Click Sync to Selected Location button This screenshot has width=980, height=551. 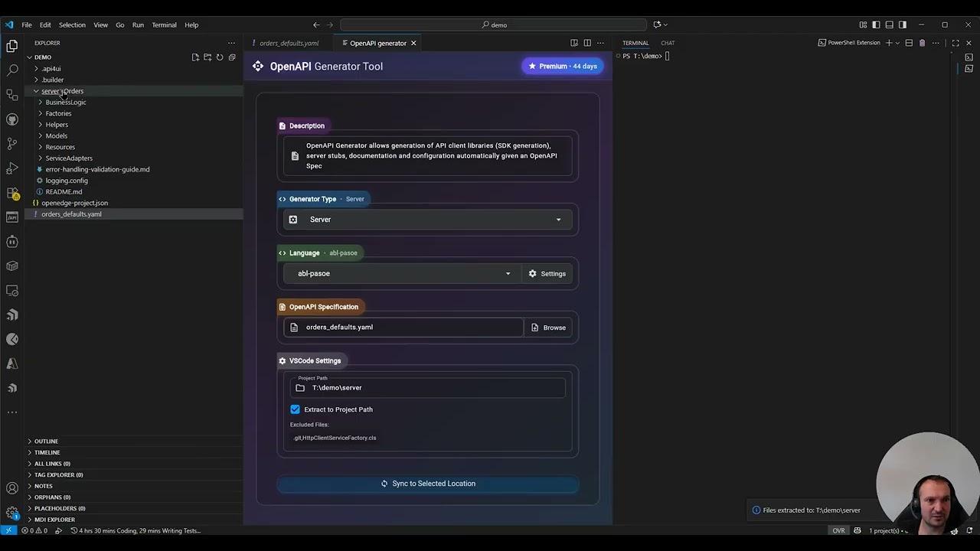click(x=428, y=484)
